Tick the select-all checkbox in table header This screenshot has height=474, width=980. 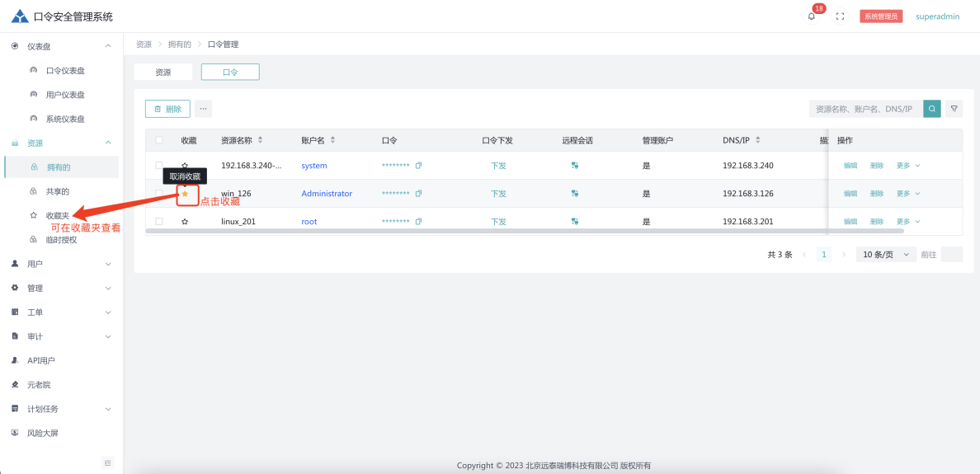(x=159, y=141)
